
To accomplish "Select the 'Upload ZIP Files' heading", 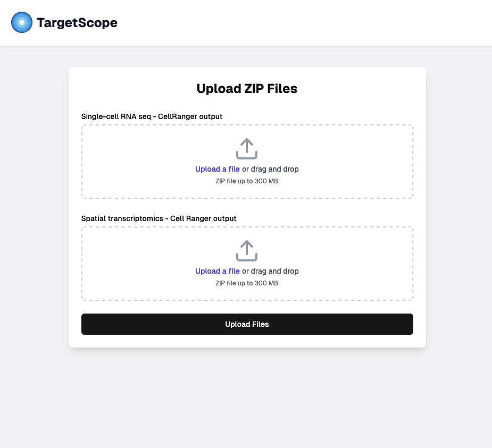I will point(246,89).
